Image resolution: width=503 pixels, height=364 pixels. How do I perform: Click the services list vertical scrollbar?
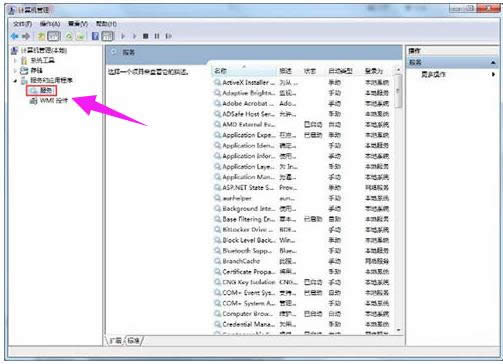pyautogui.click(x=398, y=200)
